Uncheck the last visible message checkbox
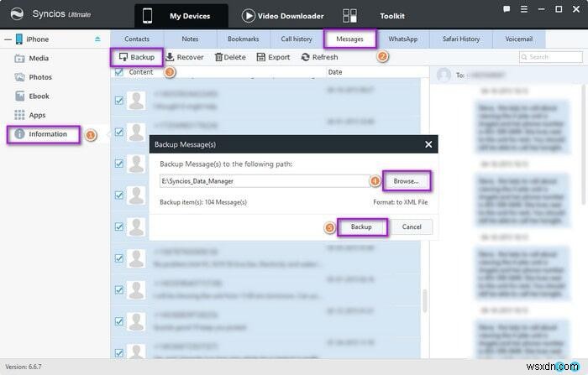588x375 pixels. click(x=119, y=353)
